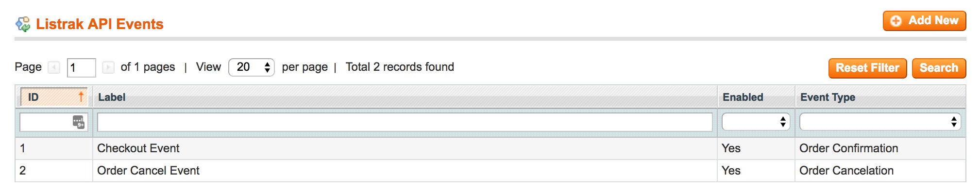This screenshot has width=980, height=192.
Task: Click the Search button
Action: point(939,68)
